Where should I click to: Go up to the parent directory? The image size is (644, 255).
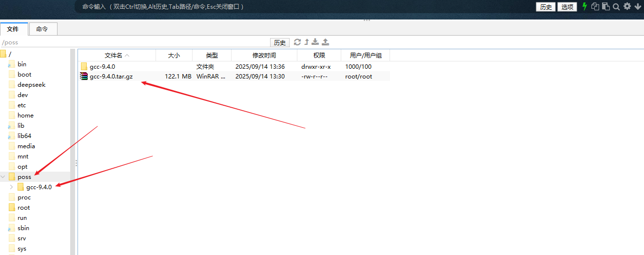307,42
